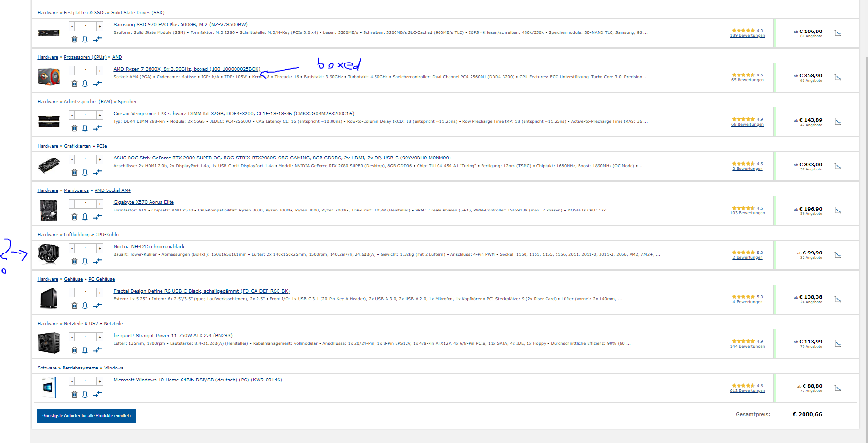Click quantity field for Samsung SSD 970 EVO

tap(86, 26)
